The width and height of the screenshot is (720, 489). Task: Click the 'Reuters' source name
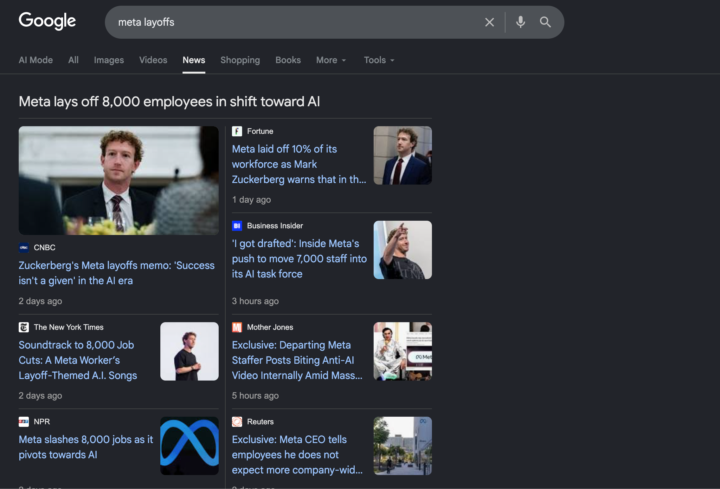[260, 422]
